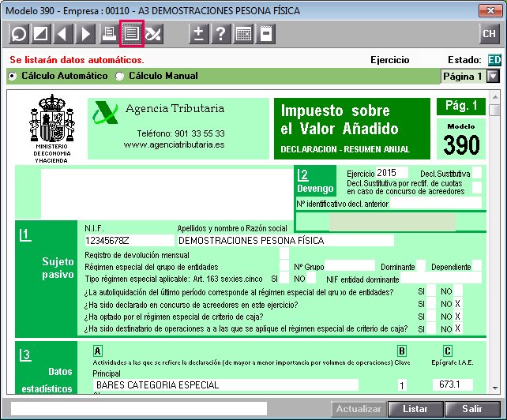Image resolution: width=507 pixels, height=420 pixels.
Task: Toggle NO for destinatario de operaciones question
Action: [x=458, y=328]
